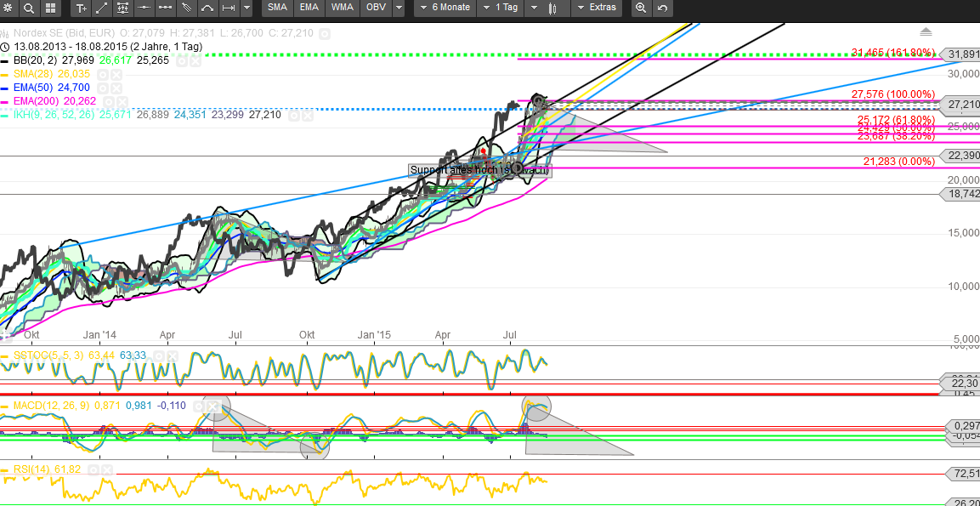Click the 27,210 current price axis label
This screenshot has width=980, height=506.
tap(960, 104)
